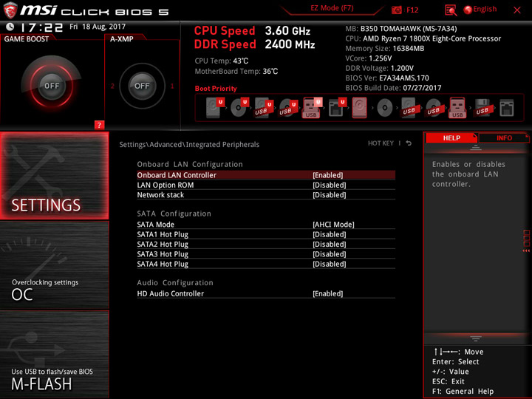This screenshot has width=532, height=399.
Task: Select the Onboard LAN Controller row label
Action: point(177,175)
